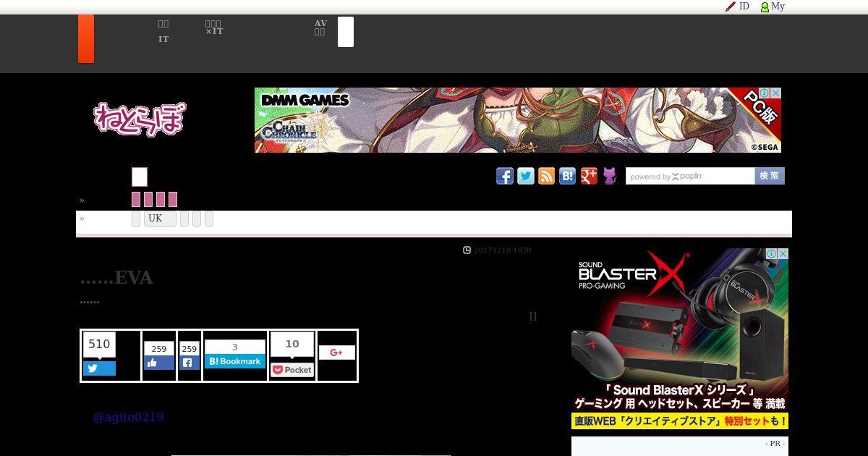This screenshot has width=868, height=456.
Task: Click the orange logo block in header
Action: click(86, 39)
